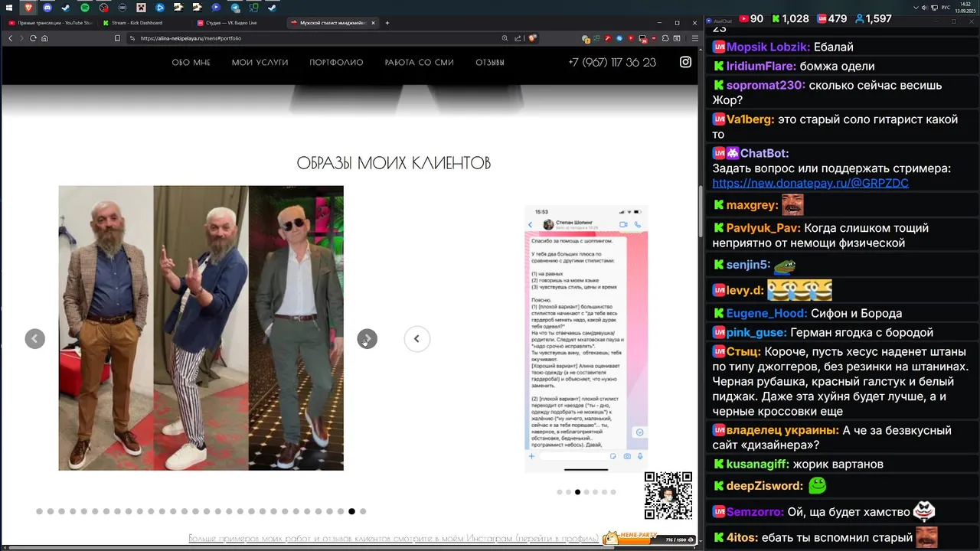This screenshot has height=551, width=980.
Task: Launch Spotify from the taskbar
Action: click(85, 7)
